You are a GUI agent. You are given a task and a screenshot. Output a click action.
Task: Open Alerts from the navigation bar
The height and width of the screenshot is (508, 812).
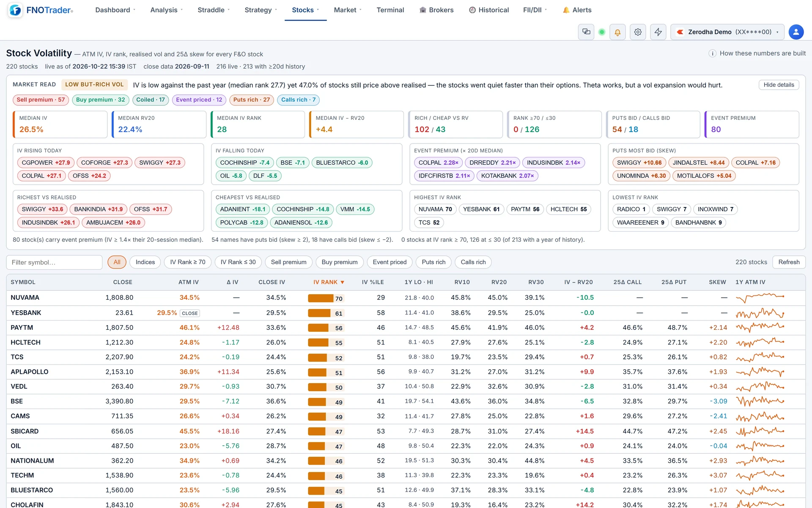click(577, 10)
